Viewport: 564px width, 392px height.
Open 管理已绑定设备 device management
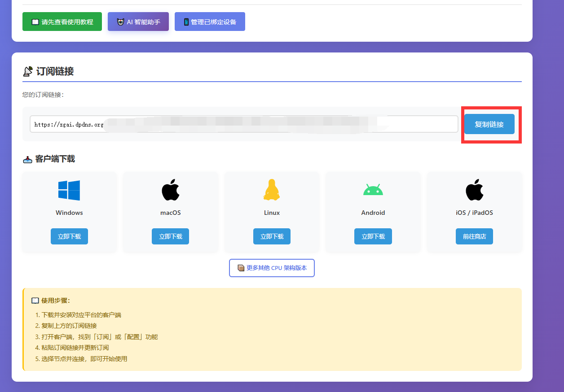tap(210, 22)
